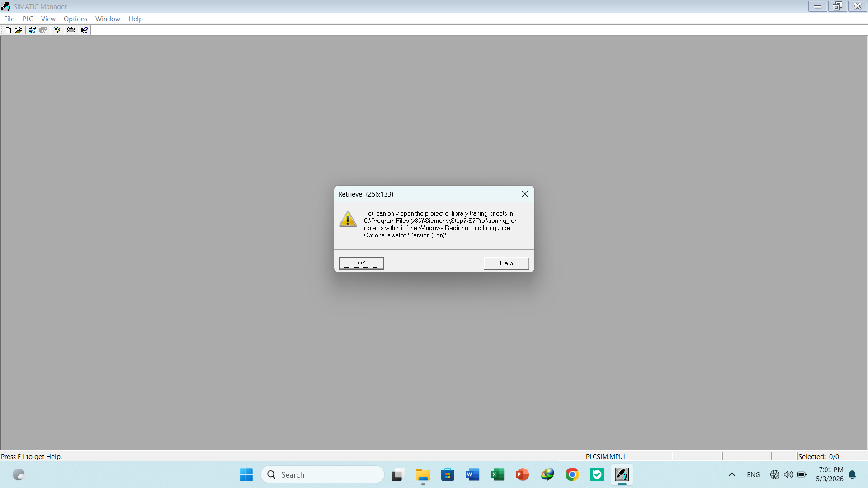868x488 pixels.
Task: Restore down the SIMATIC Manager window
Action: point(837,6)
